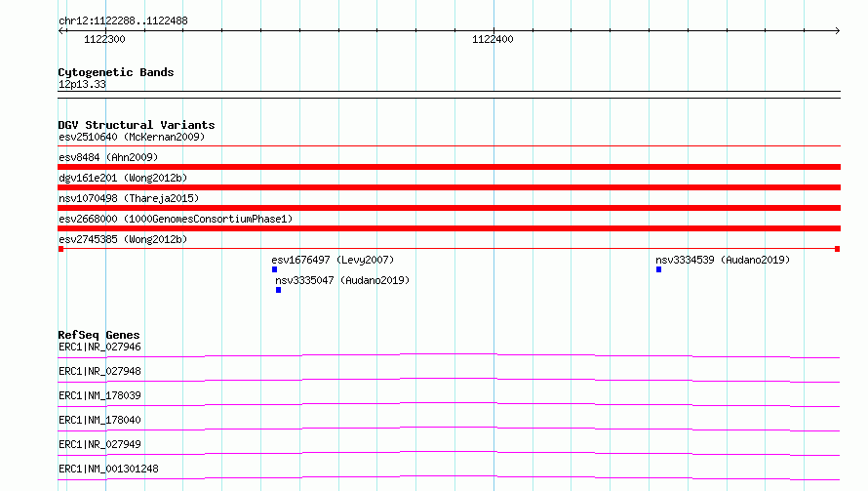This screenshot has width=868, height=491.
Task: Click blue marker under esv1676497
Action: (275, 269)
